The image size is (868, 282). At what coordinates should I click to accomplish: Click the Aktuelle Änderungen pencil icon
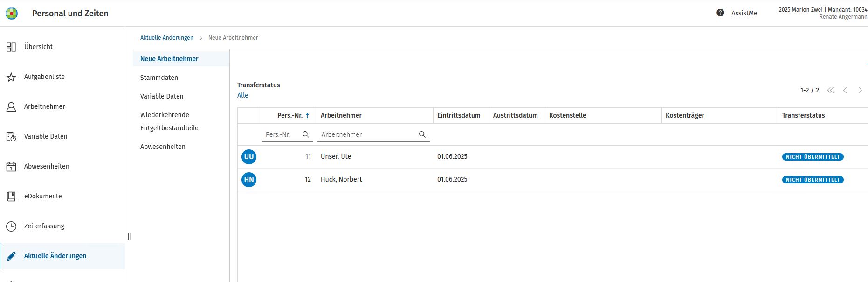tap(11, 256)
